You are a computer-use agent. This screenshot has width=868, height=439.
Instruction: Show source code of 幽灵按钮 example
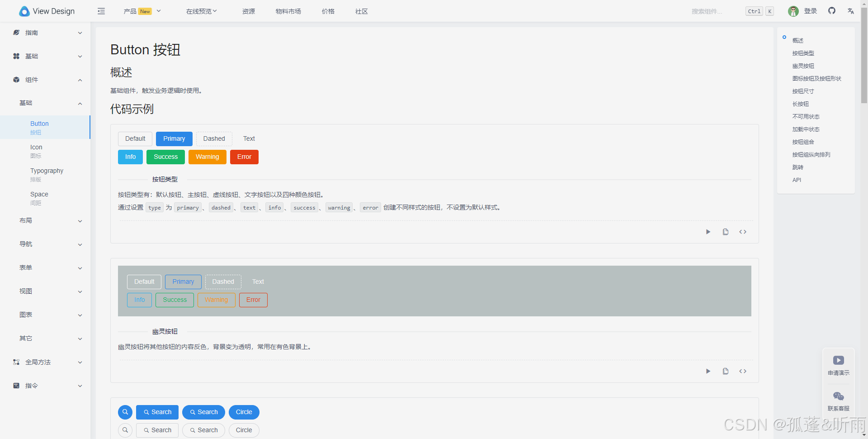pyautogui.click(x=743, y=371)
